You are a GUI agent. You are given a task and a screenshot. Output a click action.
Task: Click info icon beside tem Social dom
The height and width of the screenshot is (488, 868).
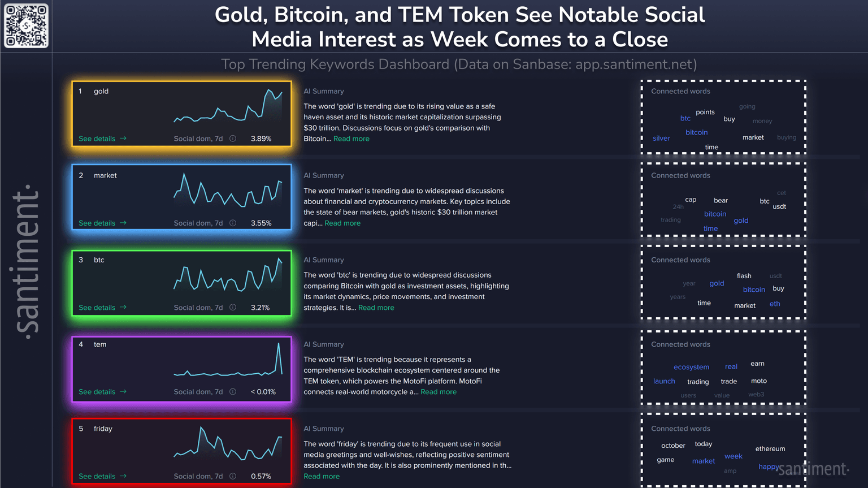tap(233, 392)
